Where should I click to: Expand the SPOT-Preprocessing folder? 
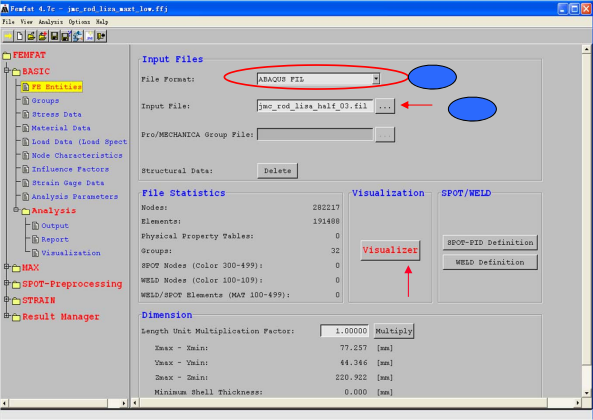point(6,283)
